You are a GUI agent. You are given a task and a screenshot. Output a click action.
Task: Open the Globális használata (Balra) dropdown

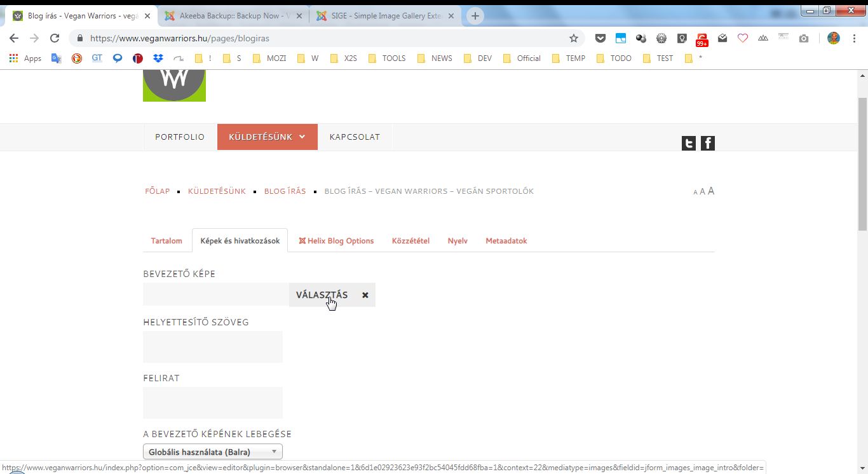point(212,452)
